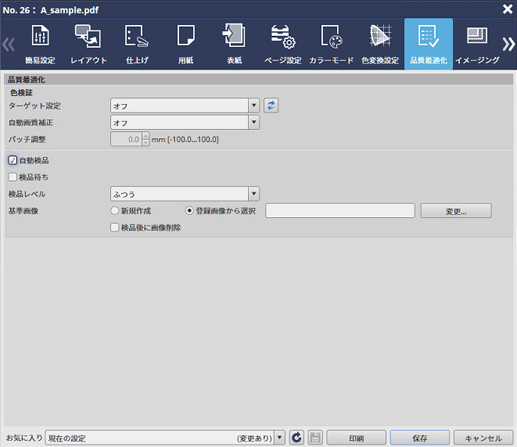
Task: Click the 印刷 print button
Action: tap(356, 438)
